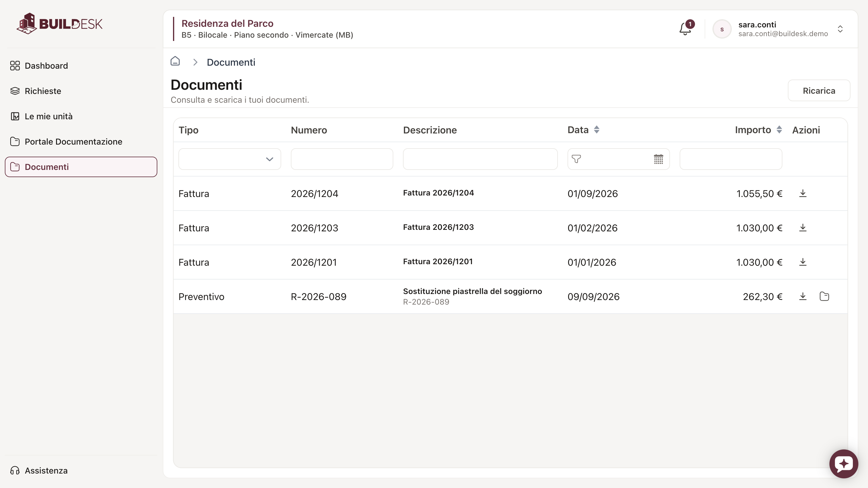
Task: Click the Documenti breadcrumb link
Action: 231,62
